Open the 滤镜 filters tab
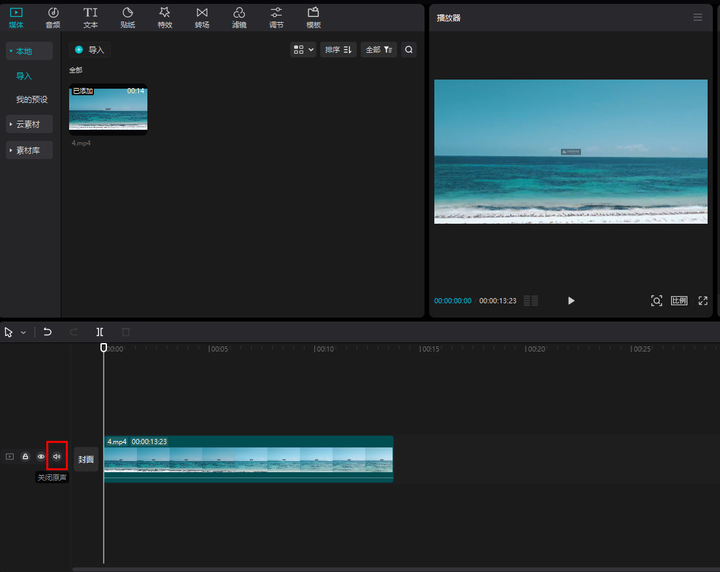 click(x=239, y=18)
